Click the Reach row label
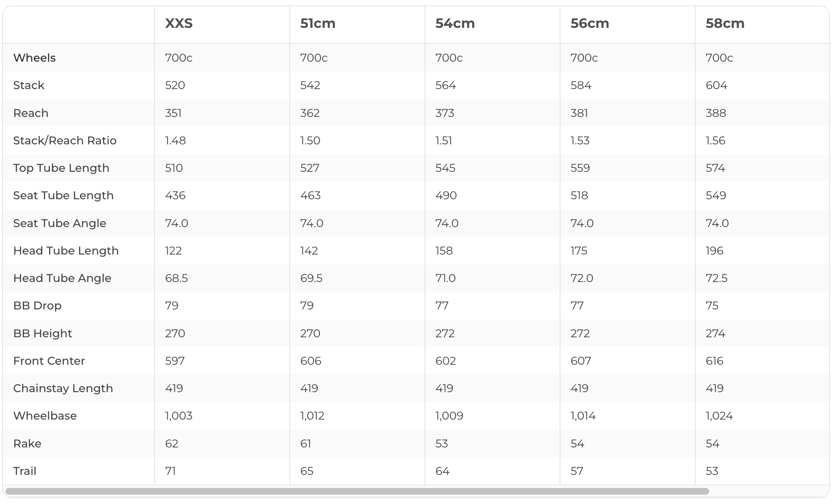 point(31,113)
